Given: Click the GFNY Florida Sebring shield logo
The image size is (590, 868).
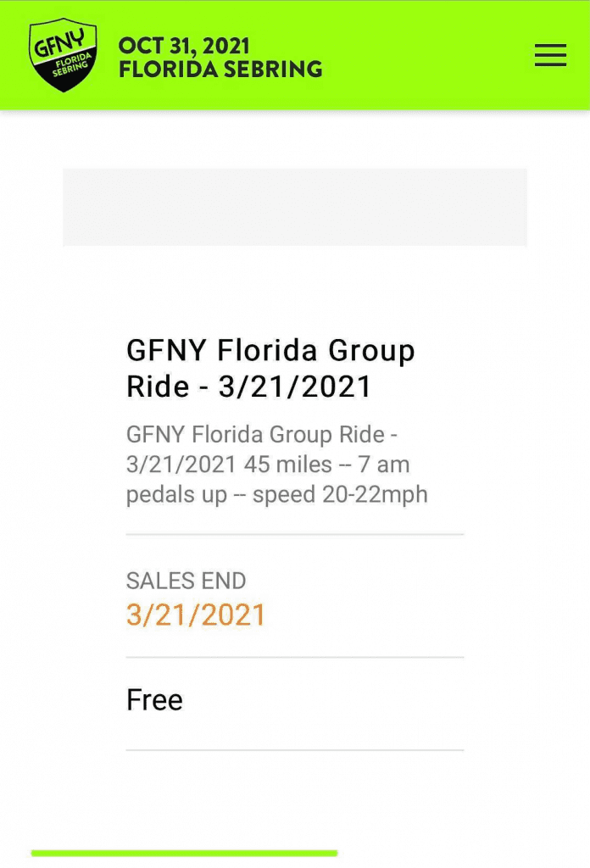Looking at the screenshot, I should click(63, 55).
